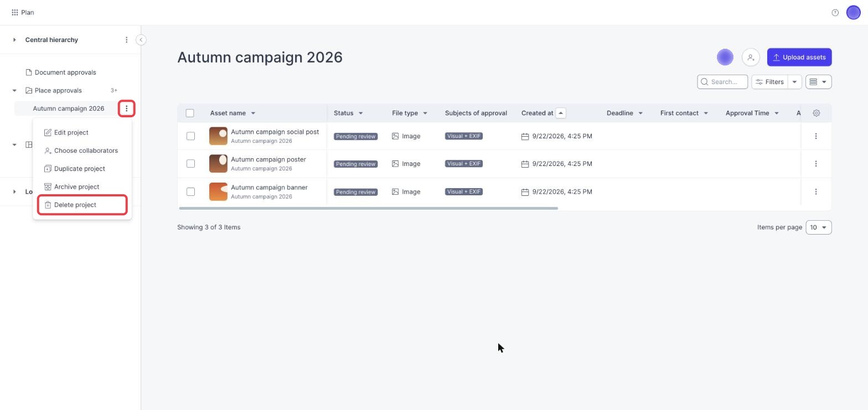The height and width of the screenshot is (410, 868).
Task: Click the table view layout icon
Action: pyautogui.click(x=813, y=82)
